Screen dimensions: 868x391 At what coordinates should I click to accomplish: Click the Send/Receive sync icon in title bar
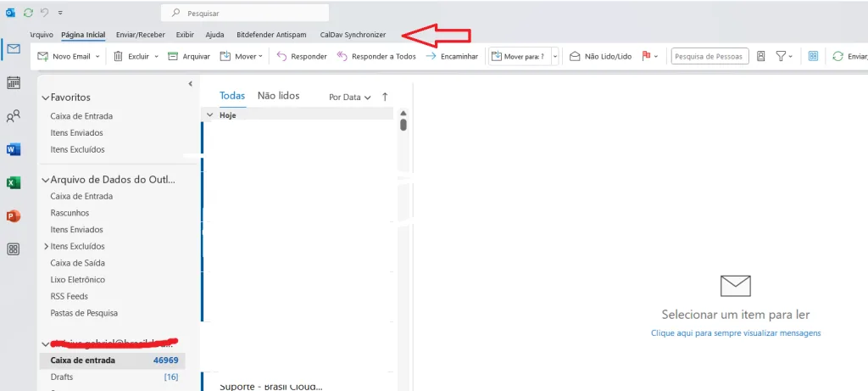28,13
